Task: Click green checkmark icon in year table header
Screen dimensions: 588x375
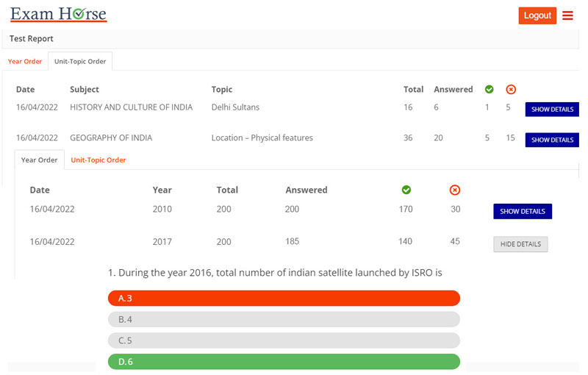Action: (406, 190)
